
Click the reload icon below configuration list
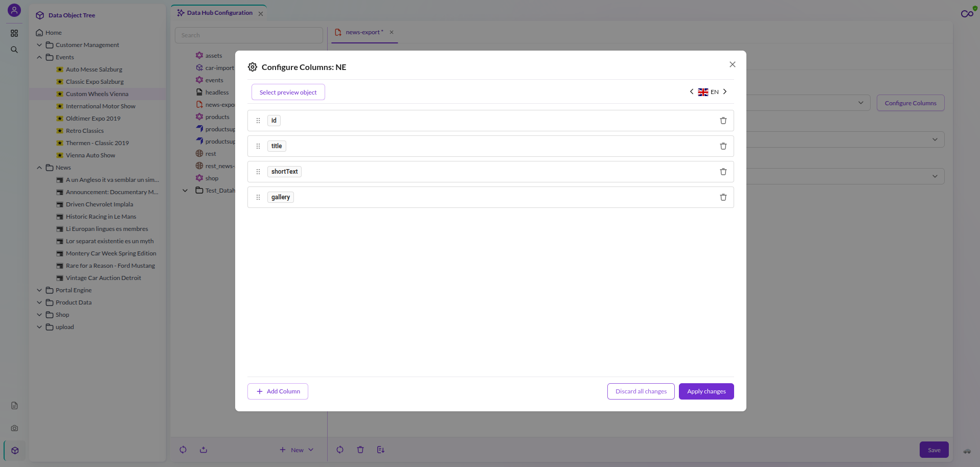click(x=183, y=450)
